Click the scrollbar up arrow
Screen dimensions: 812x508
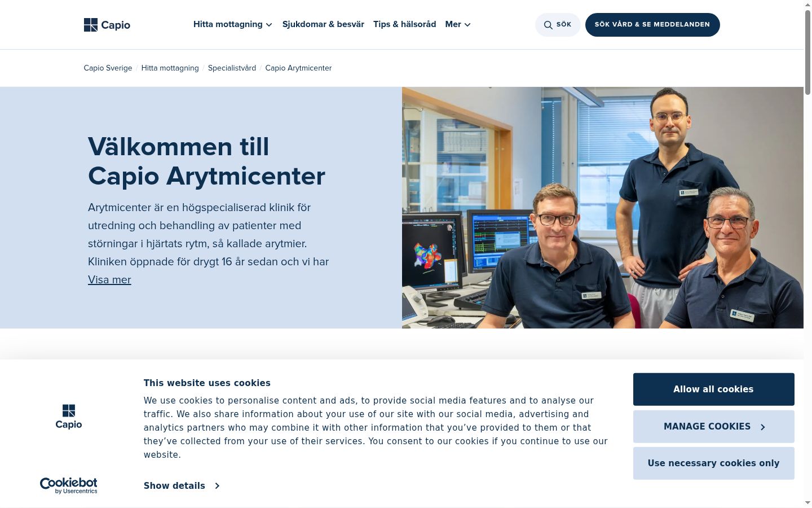tap(807, 5)
